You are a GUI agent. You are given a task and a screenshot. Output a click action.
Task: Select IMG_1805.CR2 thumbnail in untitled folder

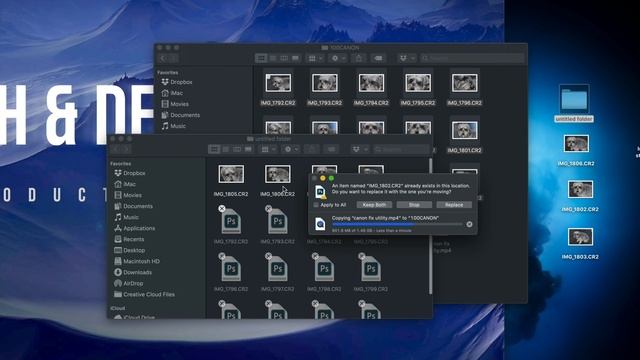point(231,174)
